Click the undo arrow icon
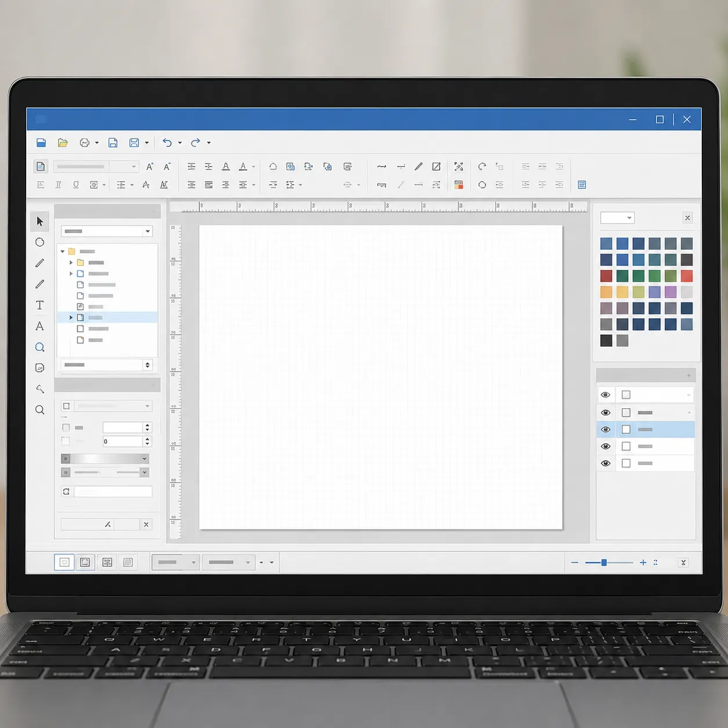This screenshot has height=728, width=728. (x=167, y=142)
